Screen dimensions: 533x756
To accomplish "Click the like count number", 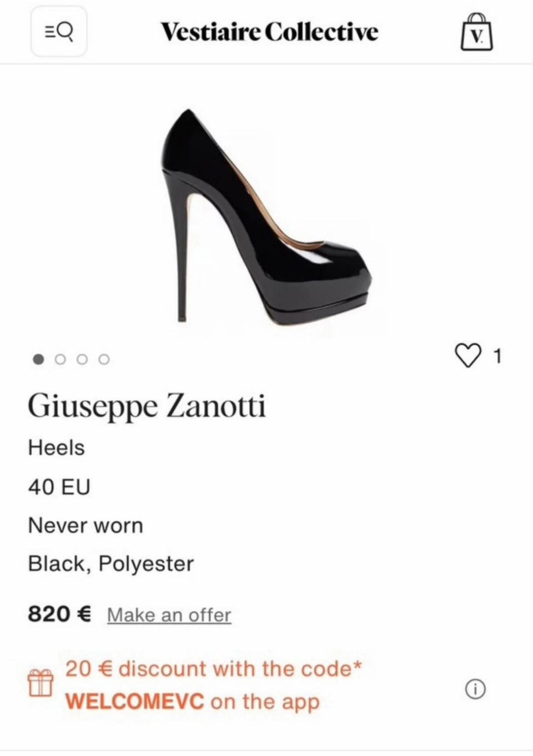I will (x=497, y=356).
